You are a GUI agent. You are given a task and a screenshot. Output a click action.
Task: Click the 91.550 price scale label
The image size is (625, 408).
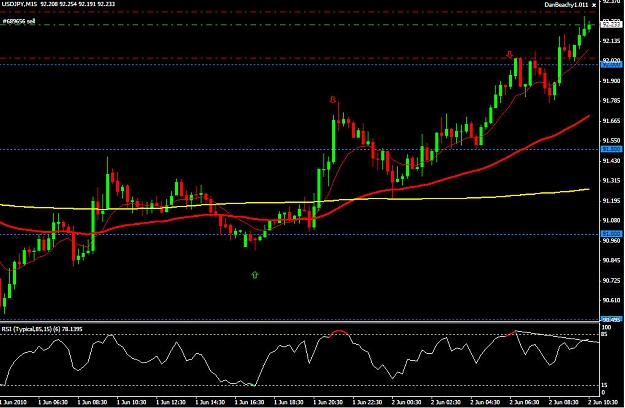pos(612,141)
